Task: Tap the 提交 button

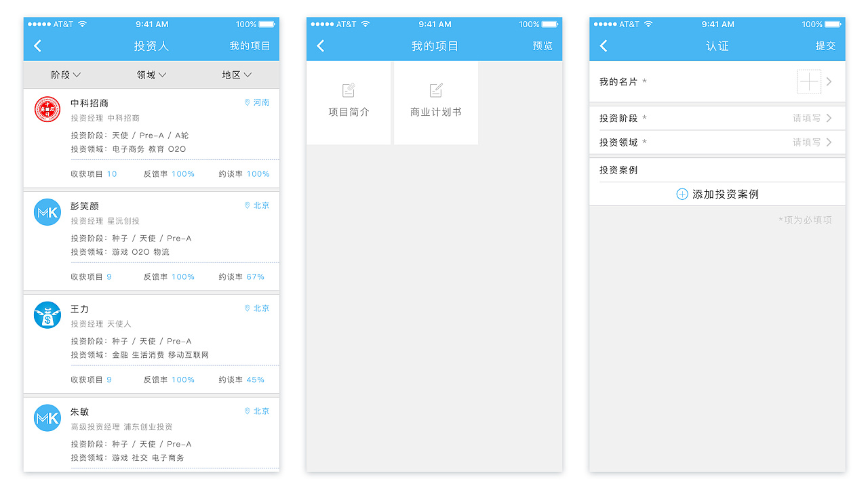Action: tap(825, 46)
